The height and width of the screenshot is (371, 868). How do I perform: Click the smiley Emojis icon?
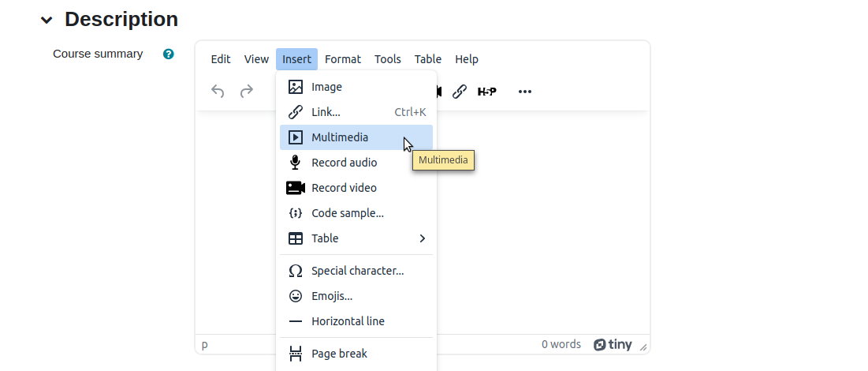296,296
